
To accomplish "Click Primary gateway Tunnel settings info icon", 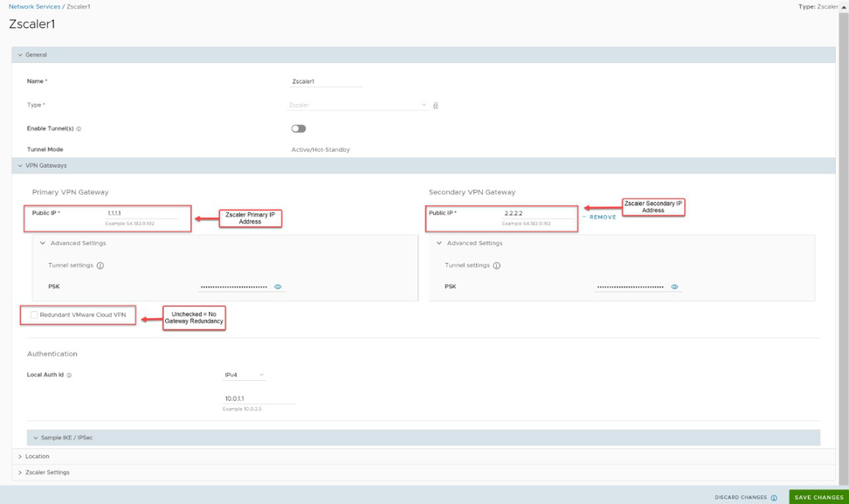I will point(100,266).
